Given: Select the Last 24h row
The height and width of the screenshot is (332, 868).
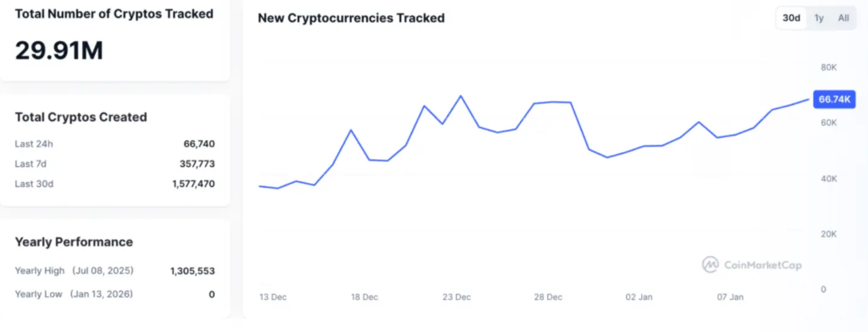Looking at the screenshot, I should 114,144.
